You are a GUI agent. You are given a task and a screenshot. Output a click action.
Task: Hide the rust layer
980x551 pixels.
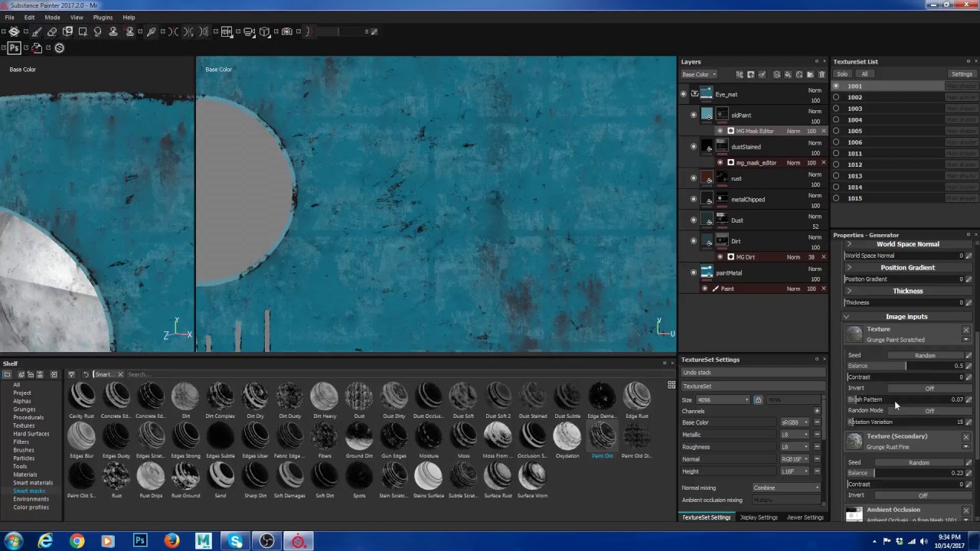[x=694, y=178]
